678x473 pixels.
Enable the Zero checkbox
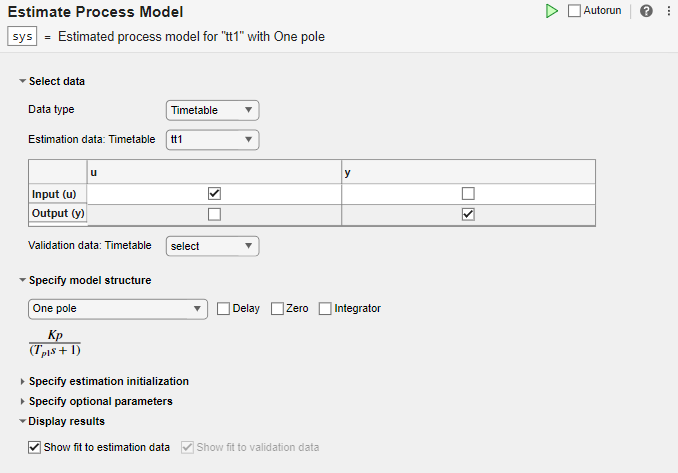pos(277,309)
